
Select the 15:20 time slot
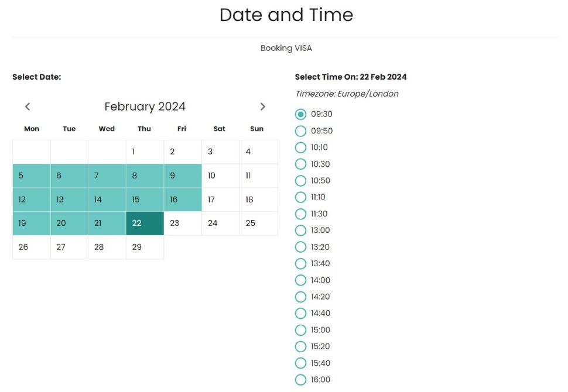(x=300, y=346)
